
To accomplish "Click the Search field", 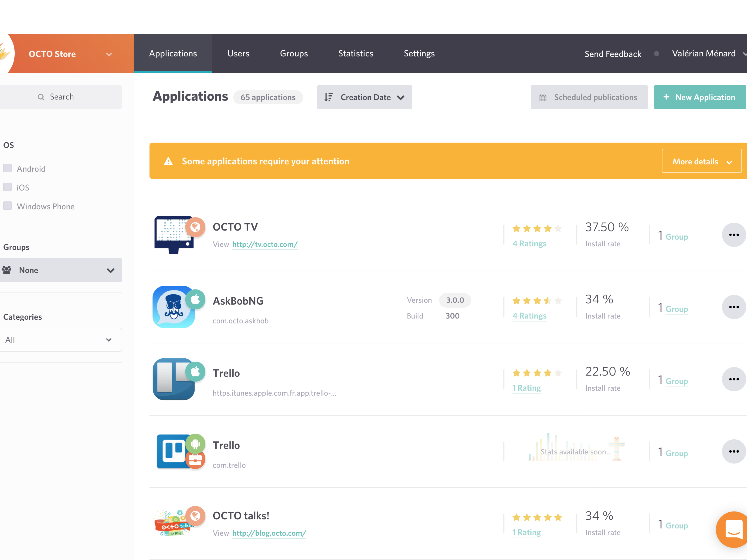I will tap(61, 97).
